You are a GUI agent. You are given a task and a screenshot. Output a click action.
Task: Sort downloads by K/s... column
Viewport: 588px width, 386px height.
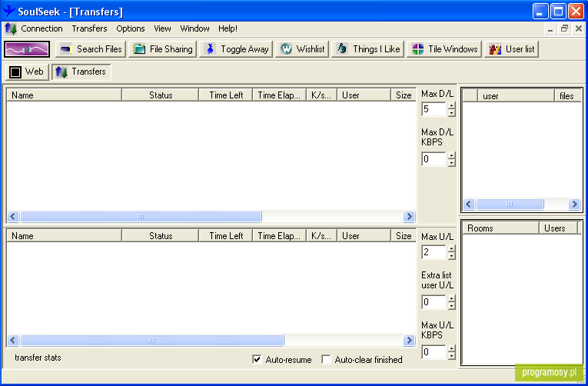click(x=322, y=95)
